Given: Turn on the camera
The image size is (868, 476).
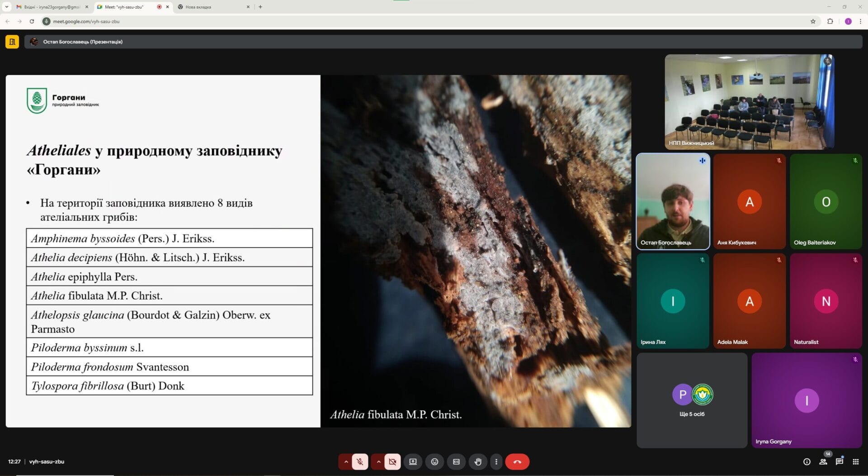Looking at the screenshot, I should click(392, 462).
